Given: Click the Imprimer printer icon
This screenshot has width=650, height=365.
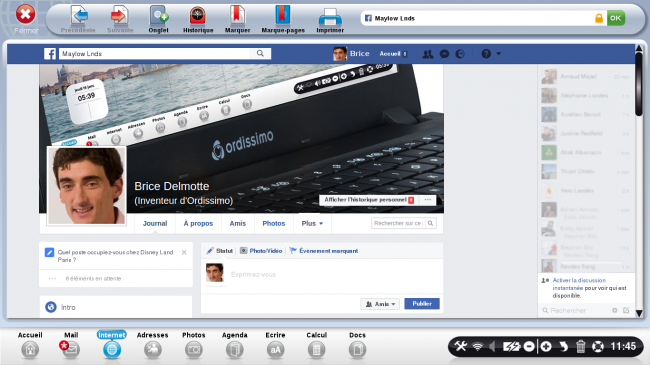Looking at the screenshot, I should click(330, 17).
